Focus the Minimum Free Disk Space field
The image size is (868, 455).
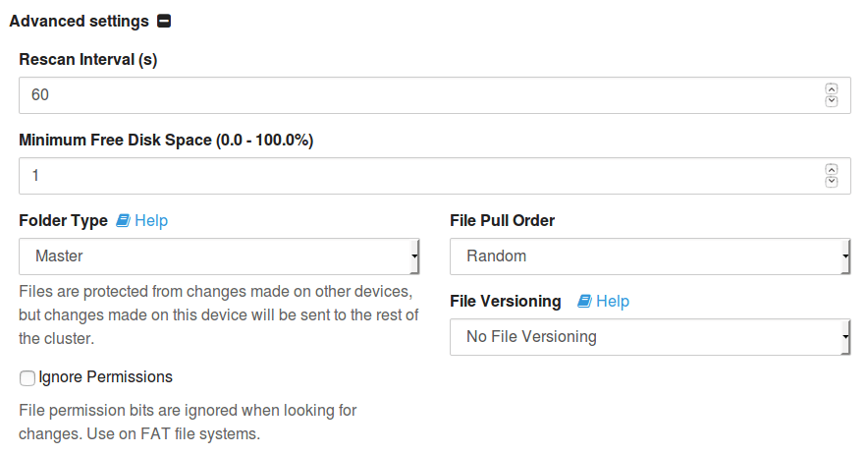pyautogui.click(x=412, y=176)
